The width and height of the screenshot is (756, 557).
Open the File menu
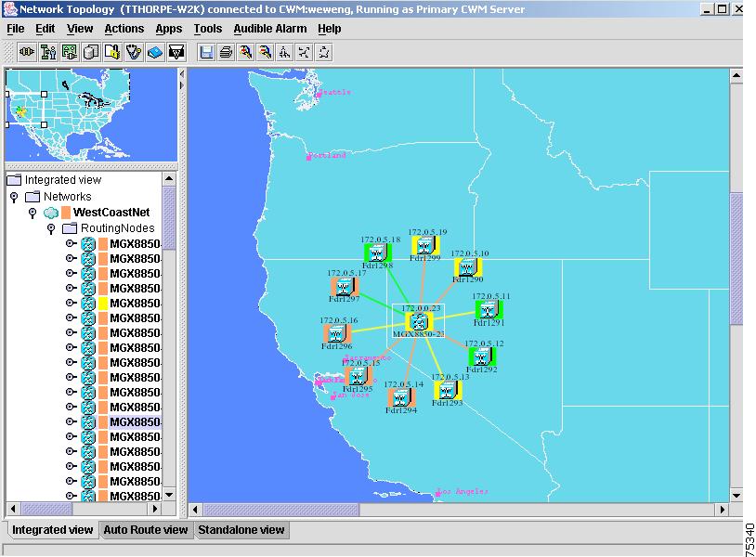(x=16, y=29)
